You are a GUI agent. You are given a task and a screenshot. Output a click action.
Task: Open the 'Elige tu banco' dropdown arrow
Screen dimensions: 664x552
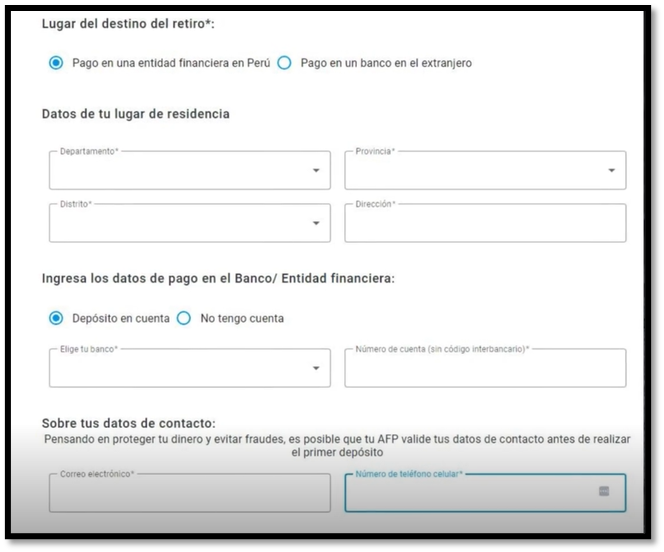[x=316, y=368]
